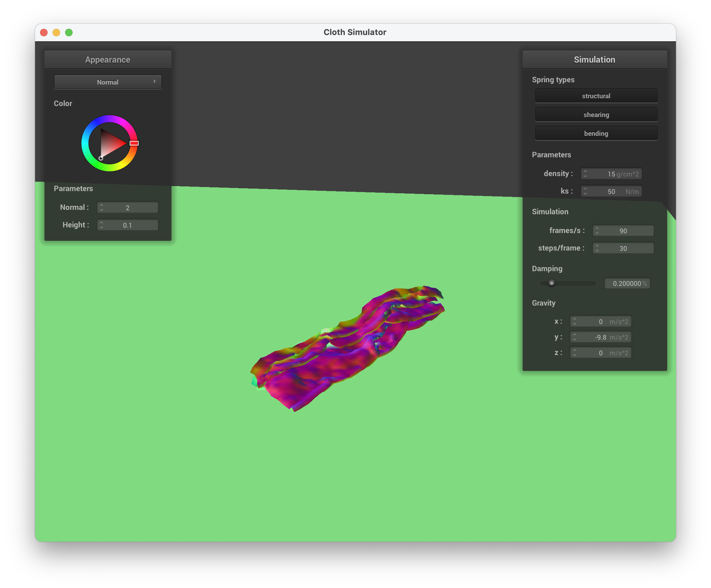711x588 pixels.
Task: Click the chevron arrow on the Normal dropdown
Action: coord(154,82)
